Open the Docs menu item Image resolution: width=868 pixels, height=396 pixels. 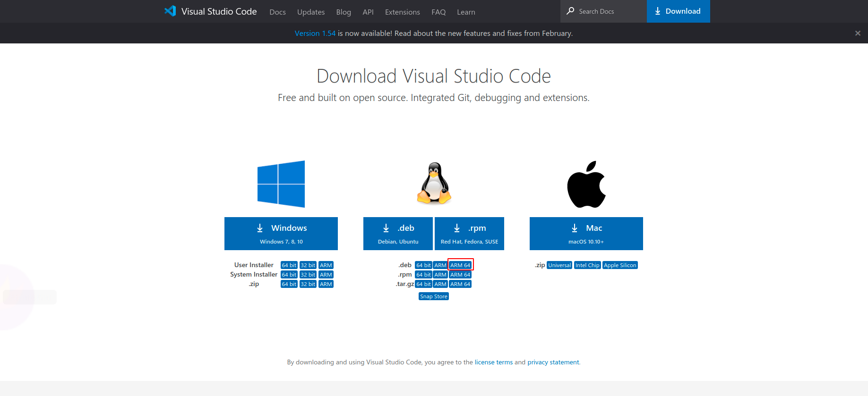[x=277, y=12]
